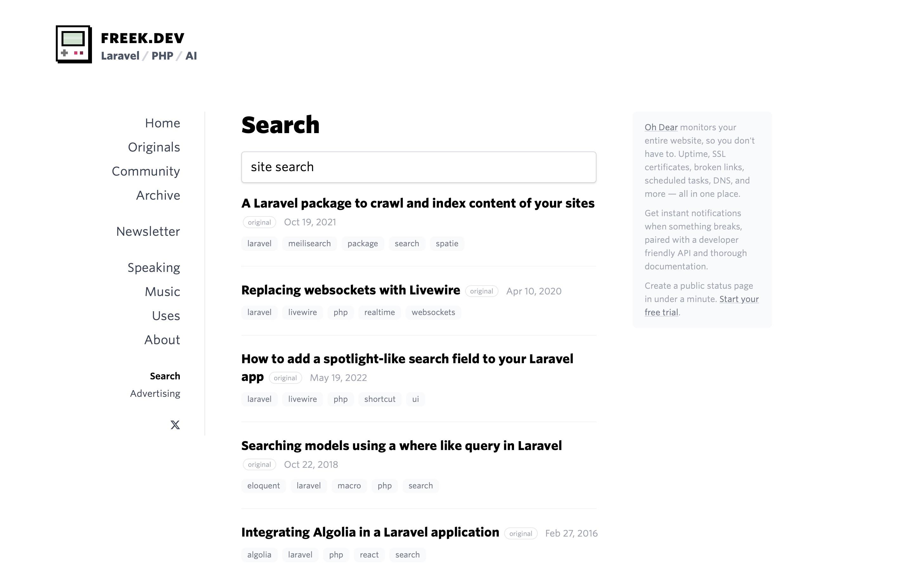Image resolution: width=924 pixels, height=573 pixels.
Task: Filter by the meilisearch tag
Action: coord(309,244)
